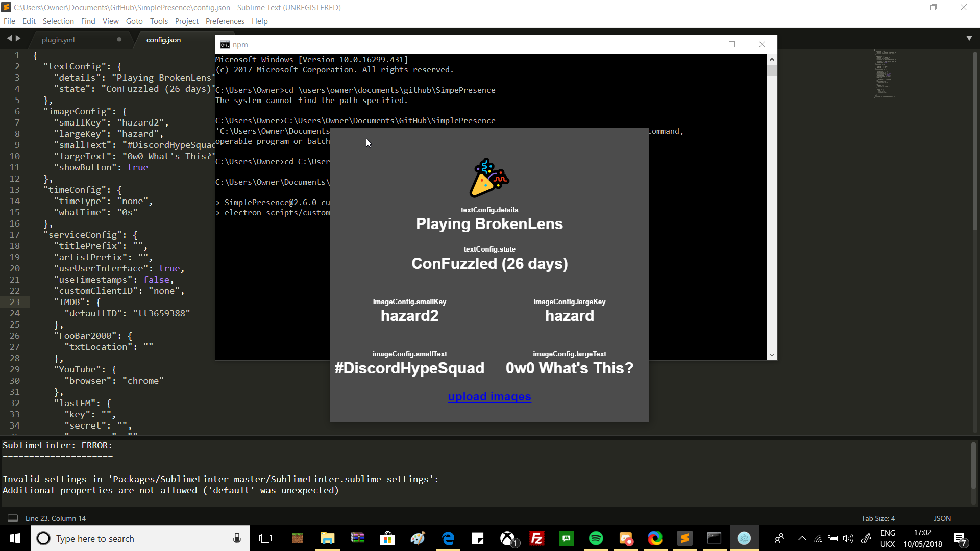The image size is (980, 551).
Task: Click the upload images link
Action: coord(489,396)
